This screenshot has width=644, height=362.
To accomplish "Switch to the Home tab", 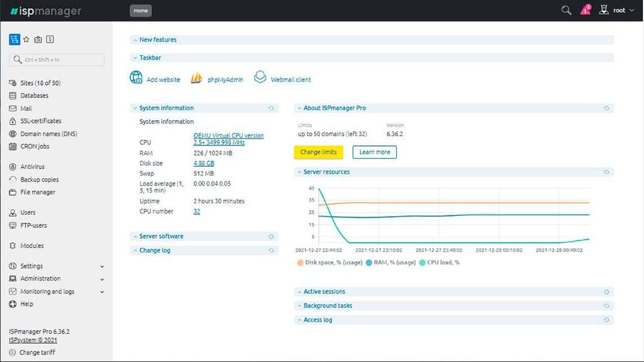I will [140, 11].
